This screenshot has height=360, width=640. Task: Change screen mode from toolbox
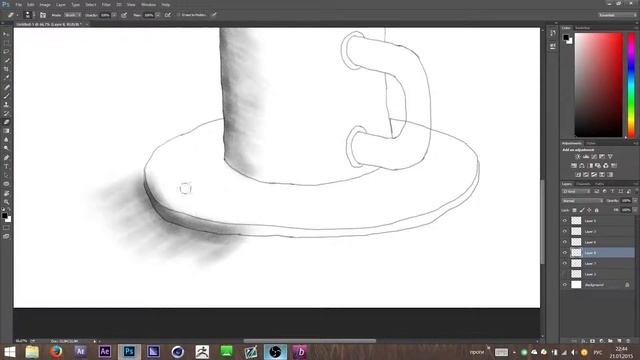click(6, 236)
